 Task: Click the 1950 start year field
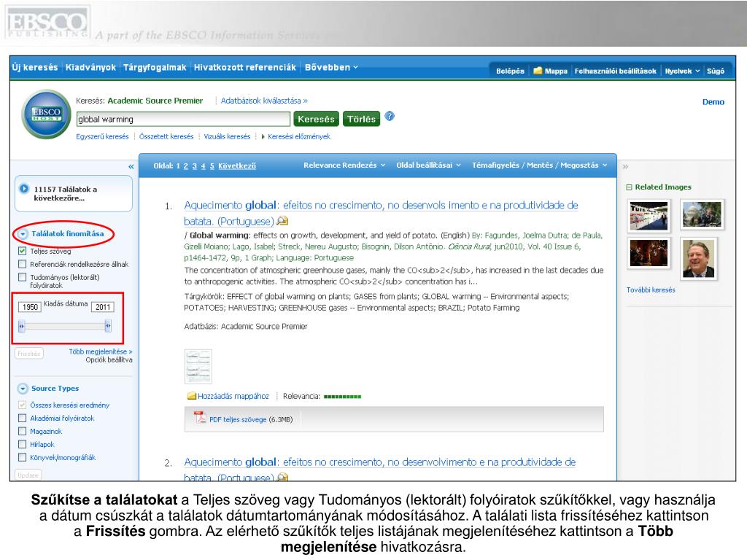click(30, 307)
